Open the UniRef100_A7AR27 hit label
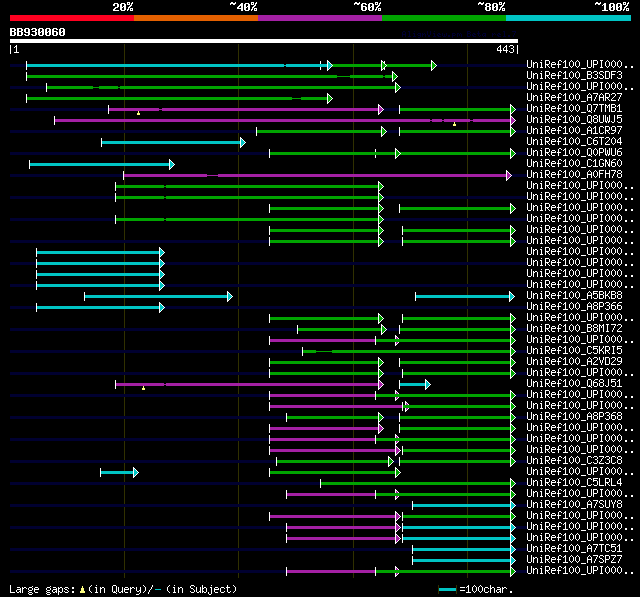640x597 pixels. [574, 98]
